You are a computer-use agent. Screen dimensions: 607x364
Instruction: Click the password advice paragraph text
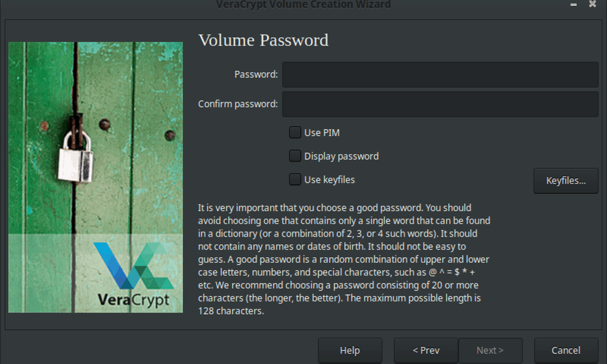coord(344,259)
